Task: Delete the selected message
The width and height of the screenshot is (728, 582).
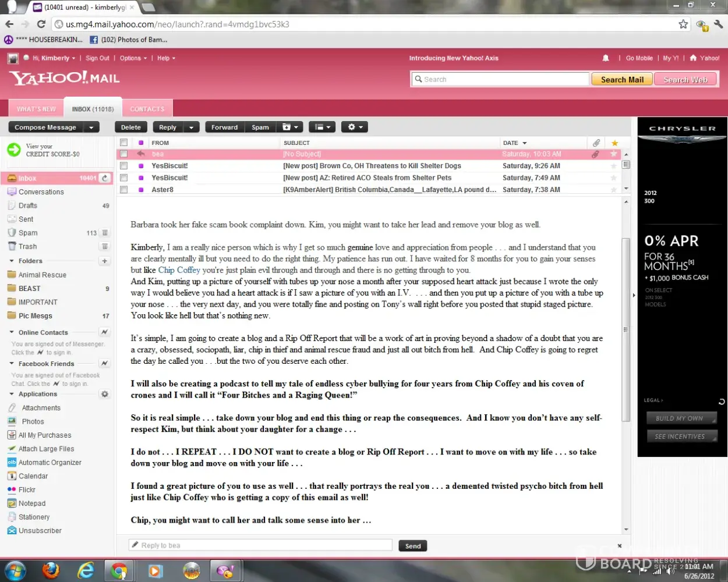Action: click(x=131, y=127)
